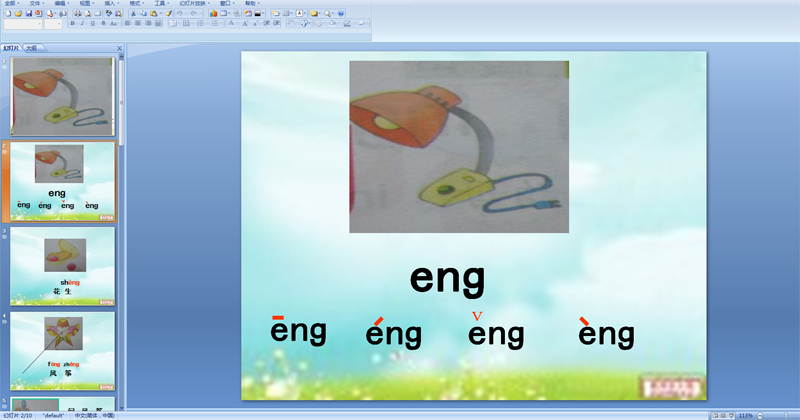The image size is (800, 420).
Task: Switch to Normal view in status bar
Action: click(715, 416)
